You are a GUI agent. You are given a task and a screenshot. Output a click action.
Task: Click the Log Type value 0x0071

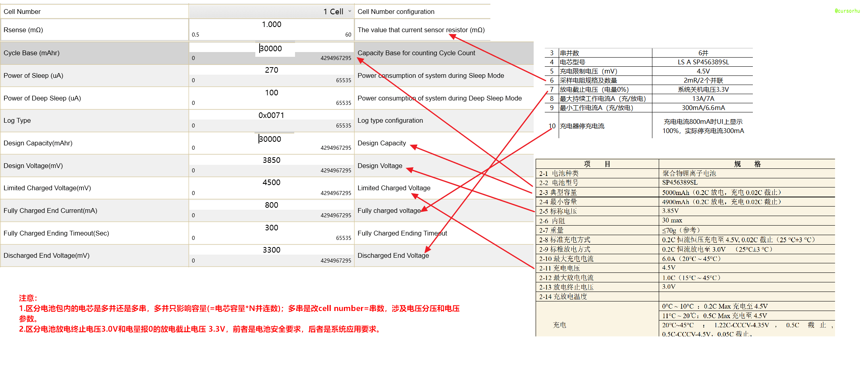(272, 116)
